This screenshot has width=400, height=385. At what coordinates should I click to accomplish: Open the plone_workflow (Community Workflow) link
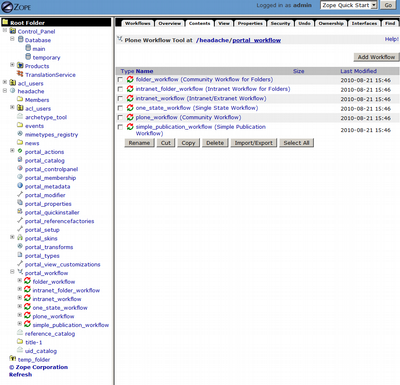coord(188,117)
